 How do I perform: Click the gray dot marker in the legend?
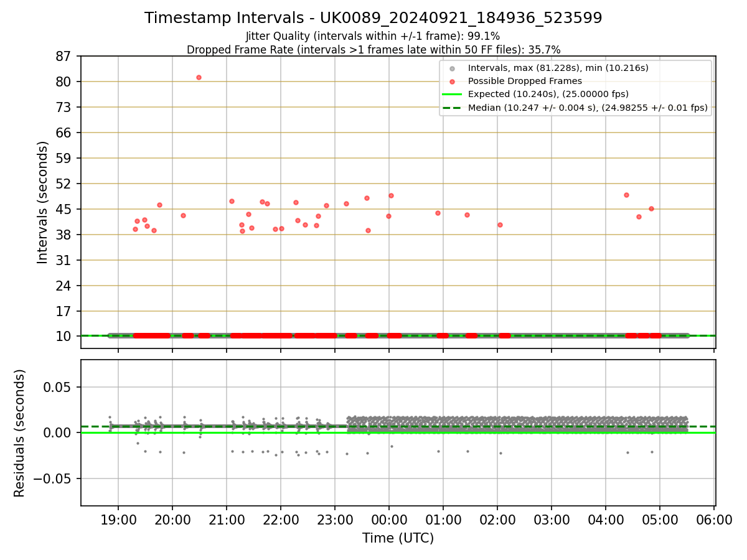pos(452,68)
